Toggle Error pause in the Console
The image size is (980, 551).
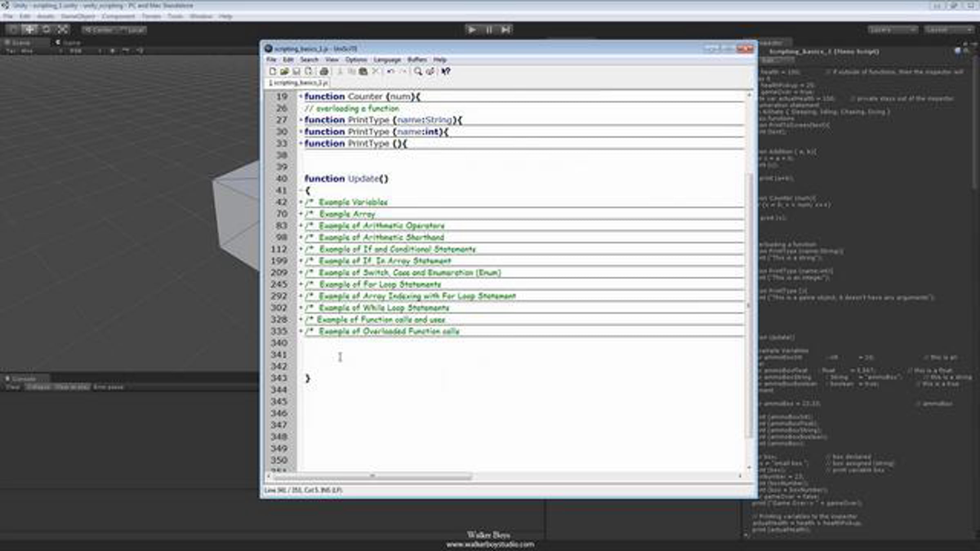click(x=108, y=387)
